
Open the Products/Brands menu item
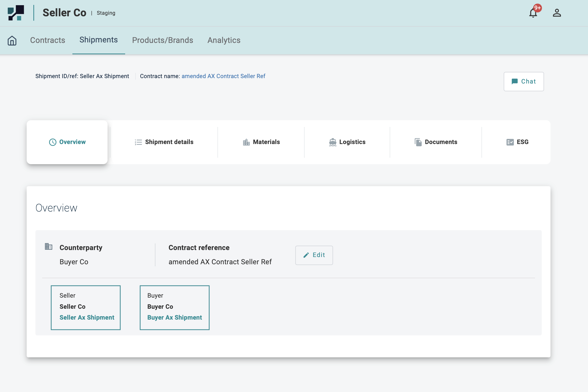click(x=162, y=40)
